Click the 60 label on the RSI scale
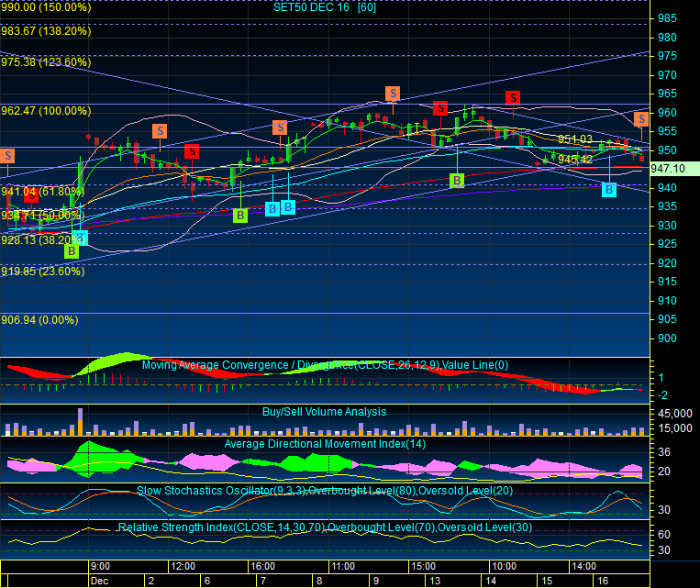The height and width of the screenshot is (588, 700). pos(664,535)
